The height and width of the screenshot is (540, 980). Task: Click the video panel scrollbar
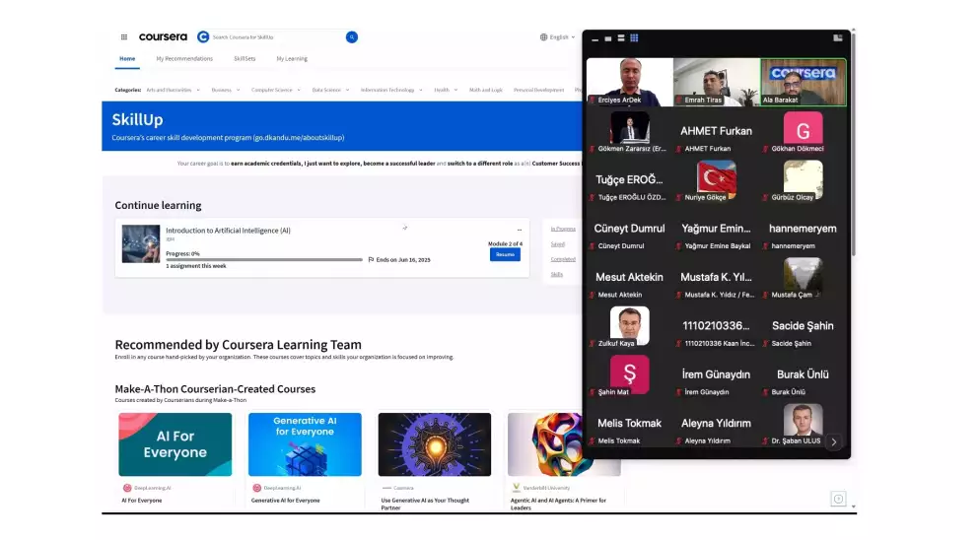[x=853, y=144]
